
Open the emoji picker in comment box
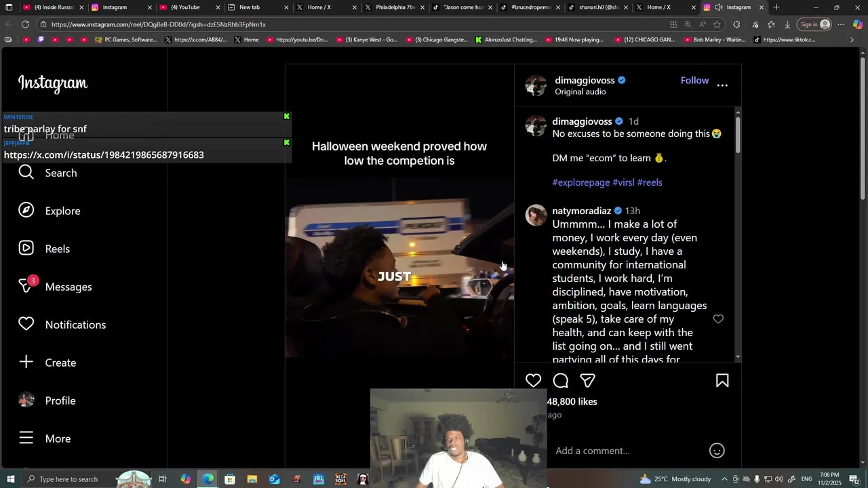pos(717,451)
